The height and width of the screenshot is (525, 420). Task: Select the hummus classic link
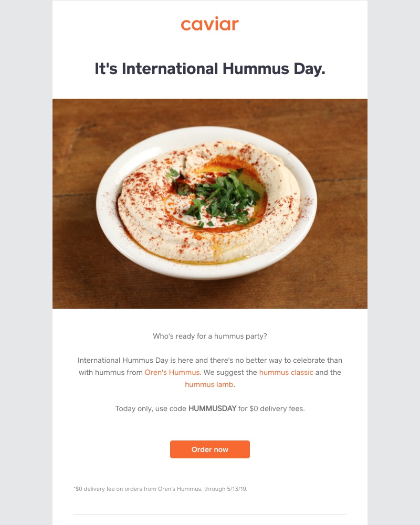coord(286,373)
